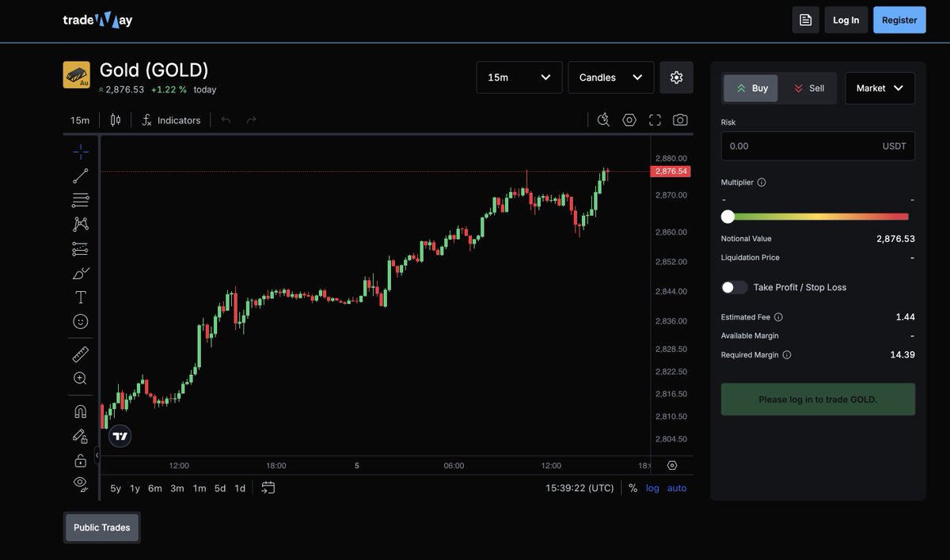The image size is (950, 560).
Task: Select the trend line drawing tool
Action: pos(79,175)
